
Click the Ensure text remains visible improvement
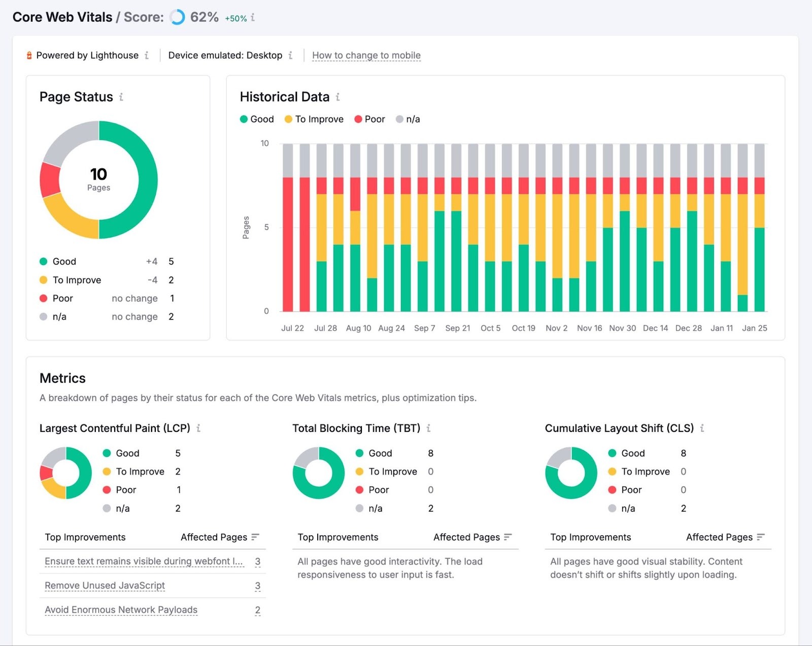[144, 562]
